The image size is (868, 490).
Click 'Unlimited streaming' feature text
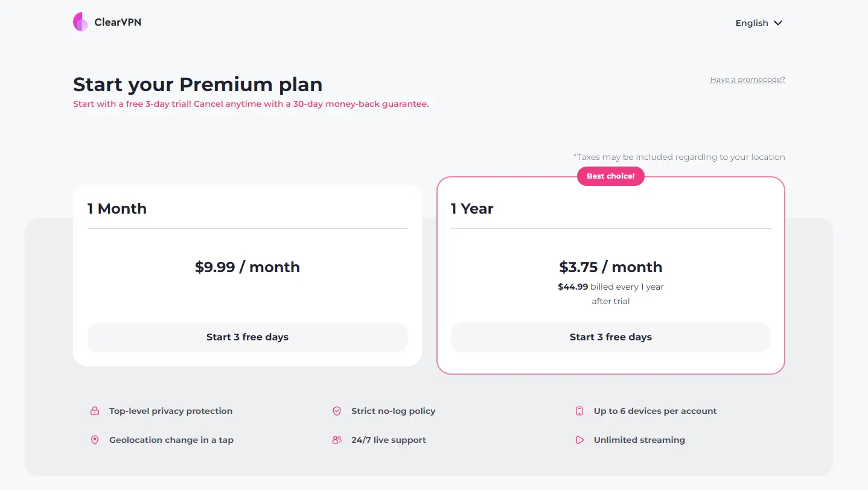click(x=639, y=440)
